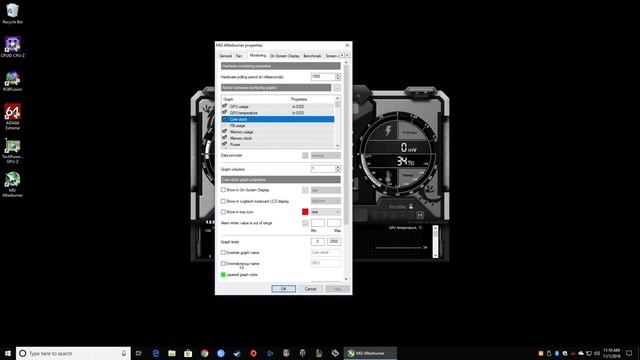Open TechPowerUp GPU-Z desktop icon
The image size is (640, 360).
(12, 151)
